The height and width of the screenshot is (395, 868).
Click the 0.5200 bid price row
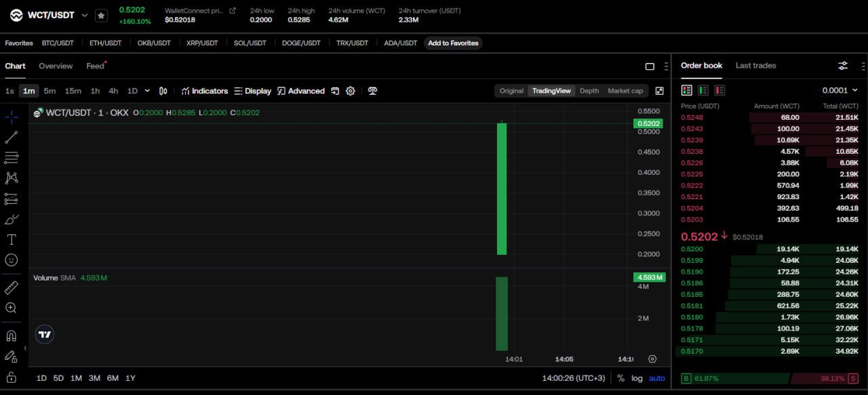pos(770,249)
